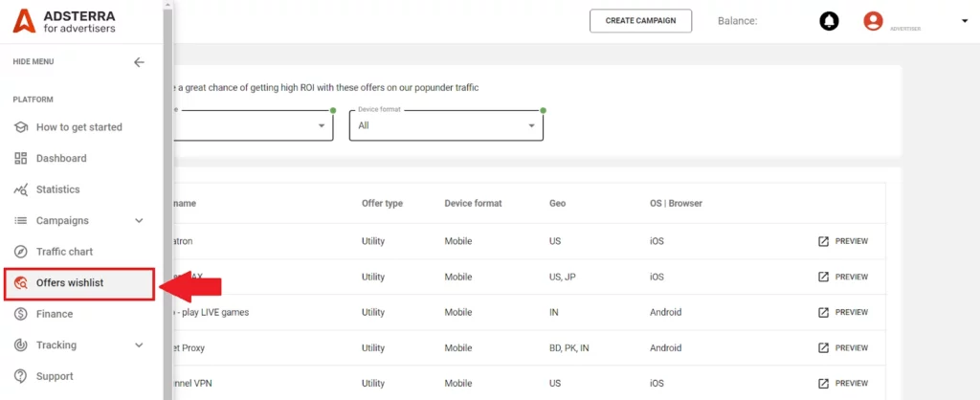Image resolution: width=980 pixels, height=400 pixels.
Task: Click the How to get started icon
Action: pyautogui.click(x=20, y=127)
